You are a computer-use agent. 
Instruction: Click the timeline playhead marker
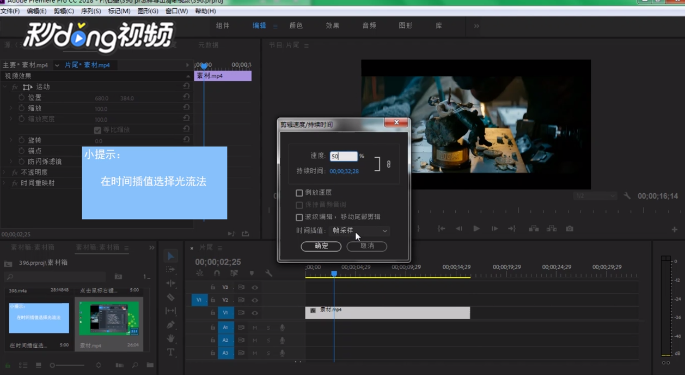pyautogui.click(x=334, y=274)
